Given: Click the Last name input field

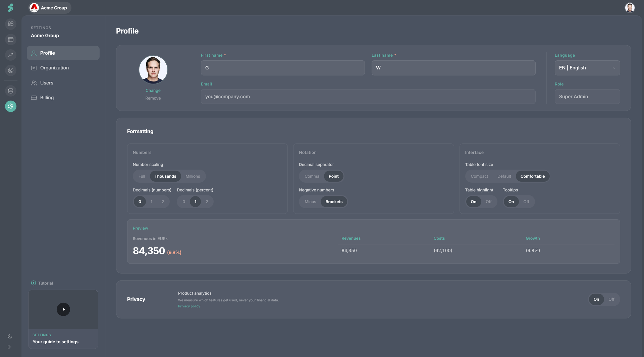Looking at the screenshot, I should [x=453, y=68].
